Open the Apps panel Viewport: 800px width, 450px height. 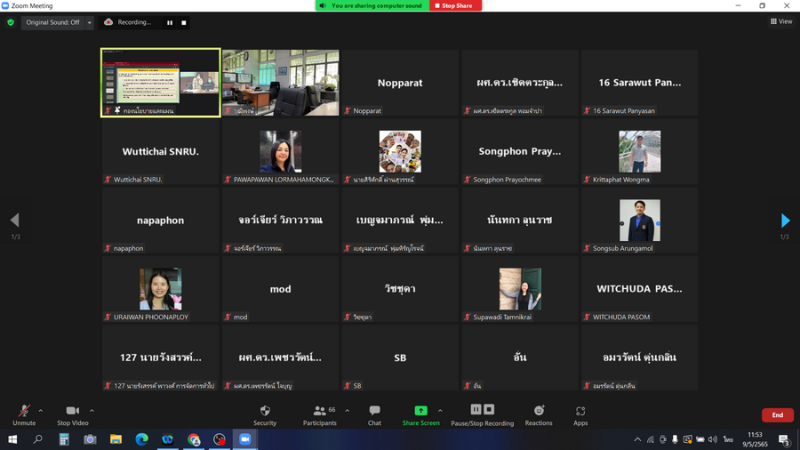point(580,414)
